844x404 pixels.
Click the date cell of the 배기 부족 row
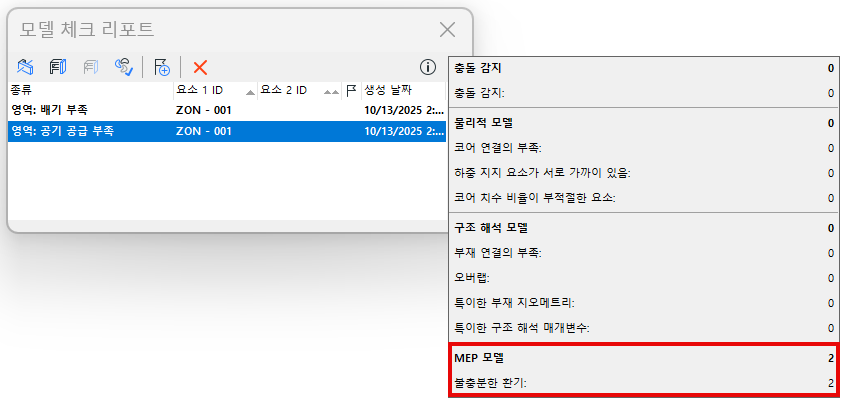[x=404, y=110]
